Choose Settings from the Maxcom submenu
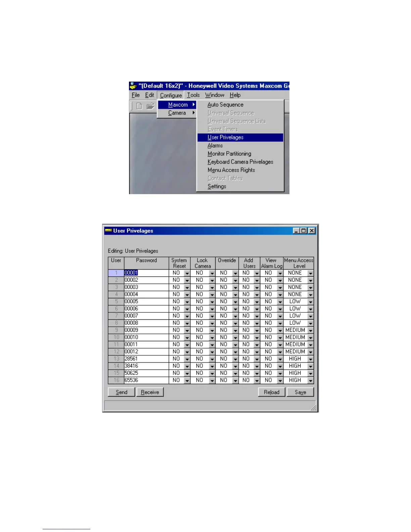Screen dimensions: 411x532 tap(240, 186)
